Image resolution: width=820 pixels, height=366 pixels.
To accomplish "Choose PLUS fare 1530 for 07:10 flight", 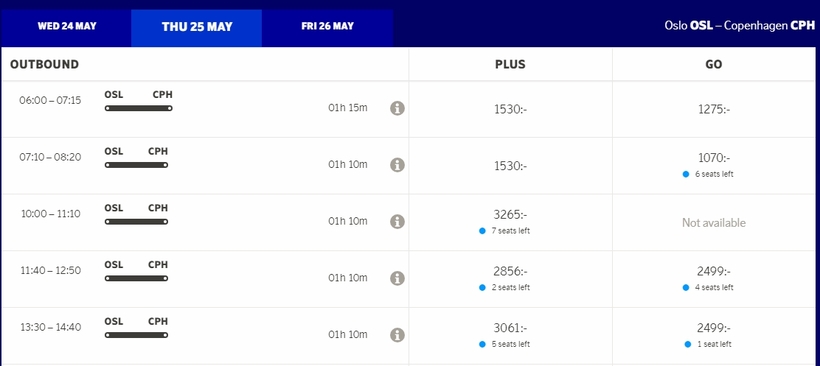I will click(x=510, y=166).
